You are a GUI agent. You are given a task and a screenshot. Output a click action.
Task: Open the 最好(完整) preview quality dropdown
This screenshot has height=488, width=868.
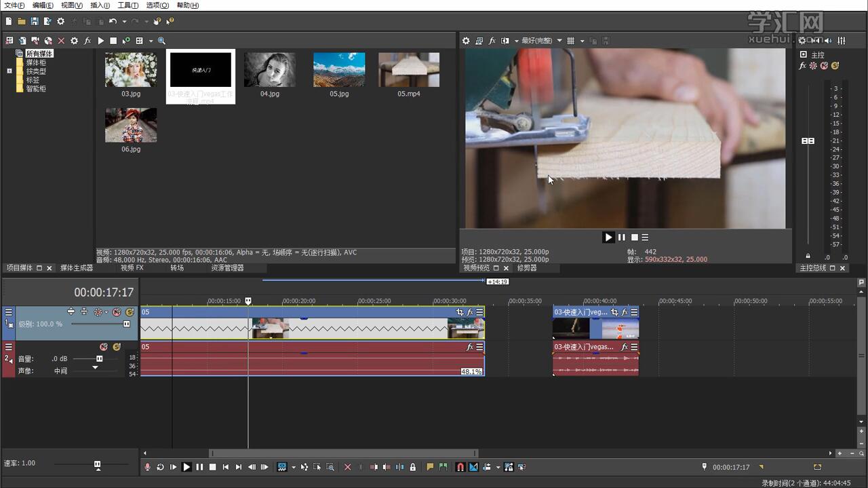541,41
